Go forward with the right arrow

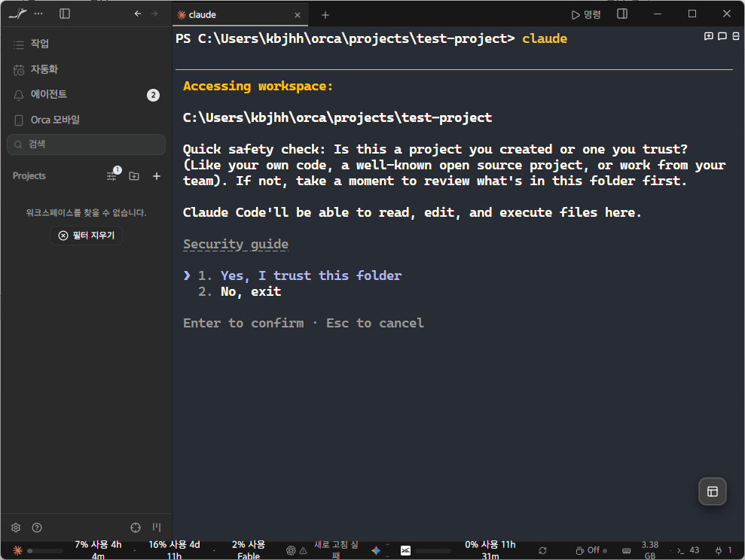pyautogui.click(x=154, y=14)
